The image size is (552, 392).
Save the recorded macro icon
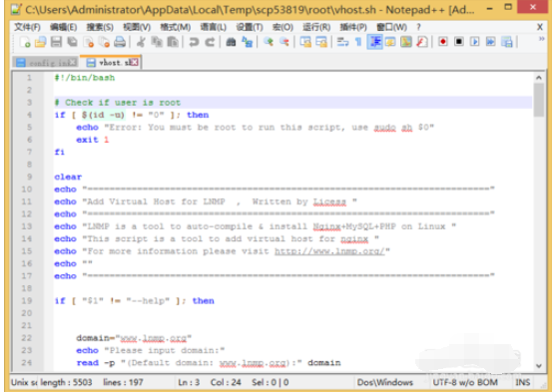[507, 42]
